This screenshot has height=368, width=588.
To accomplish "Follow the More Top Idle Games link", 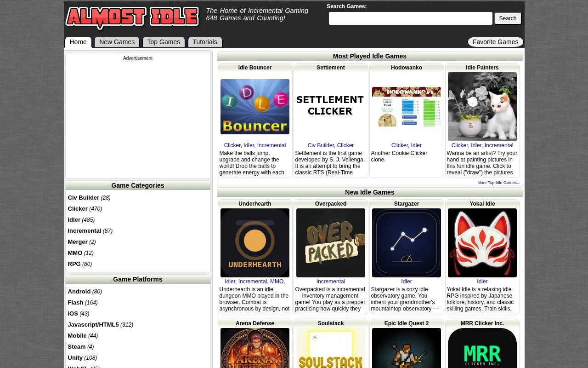I will 498,183.
